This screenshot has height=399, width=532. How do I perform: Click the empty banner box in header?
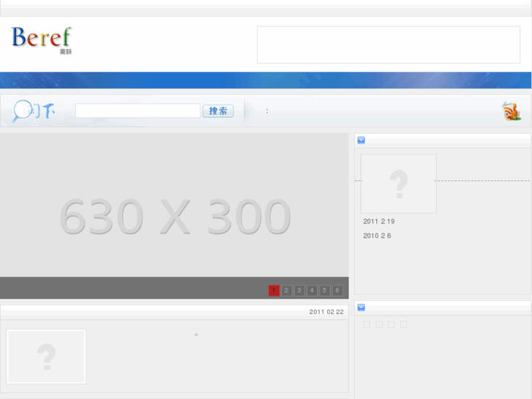point(389,45)
